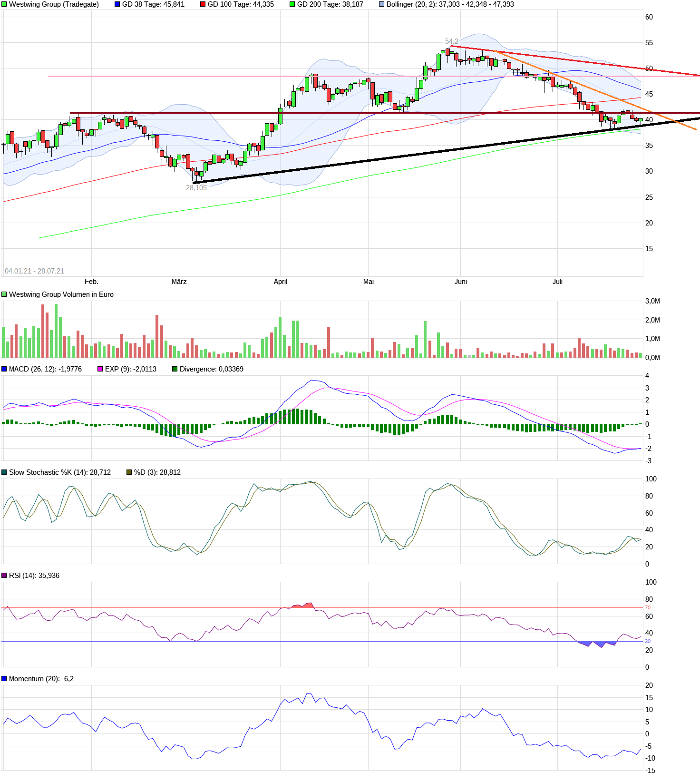Click the 'April' month label

pos(281,282)
